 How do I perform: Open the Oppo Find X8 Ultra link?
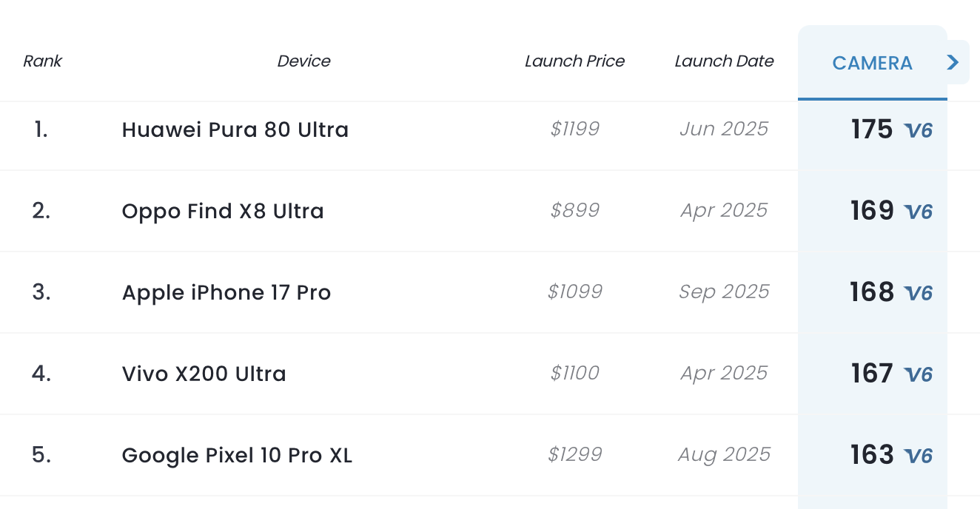(223, 211)
